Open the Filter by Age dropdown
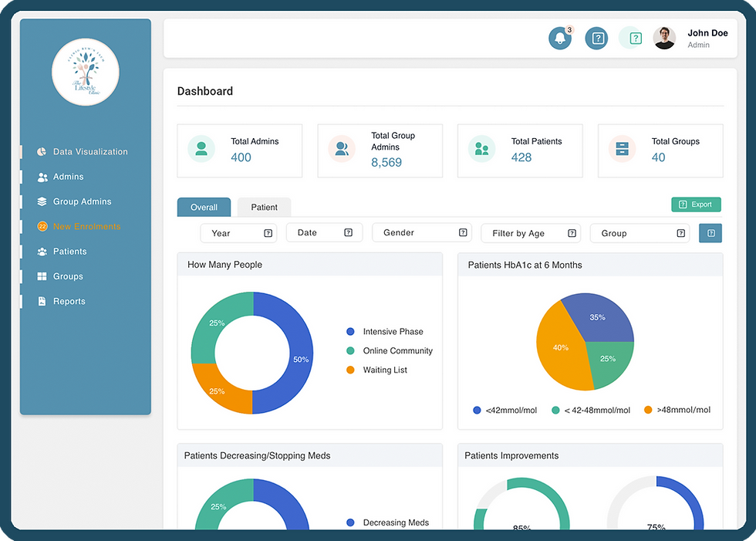This screenshot has width=756, height=541. click(531, 233)
